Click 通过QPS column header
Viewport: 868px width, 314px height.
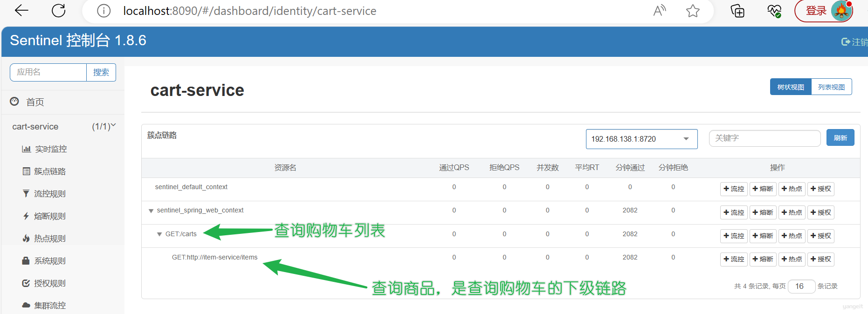tap(454, 168)
